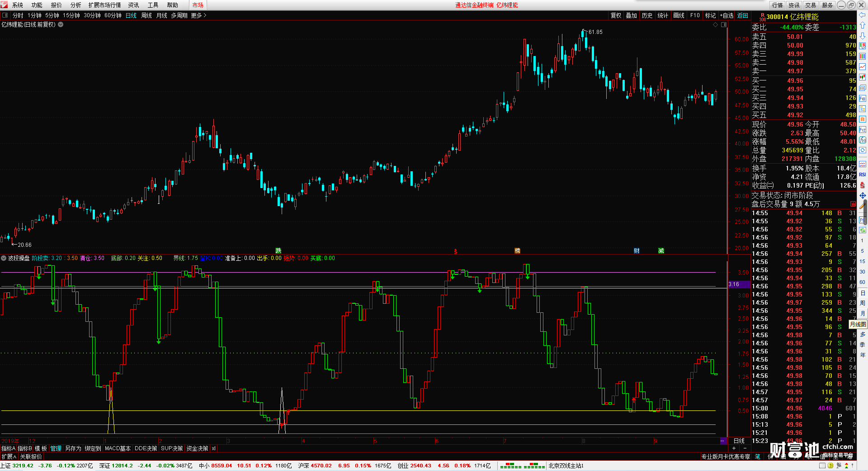The width and height of the screenshot is (868, 471).
Task: Click the 上证 index value in status bar
Action: (23, 466)
